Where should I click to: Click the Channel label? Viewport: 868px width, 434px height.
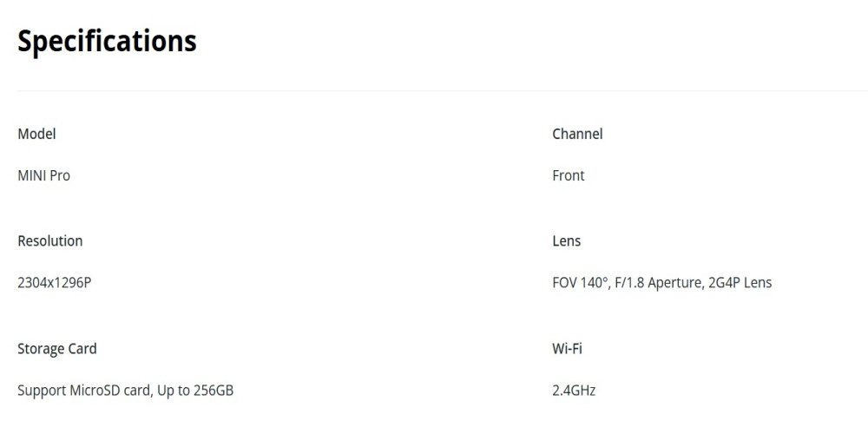(577, 134)
